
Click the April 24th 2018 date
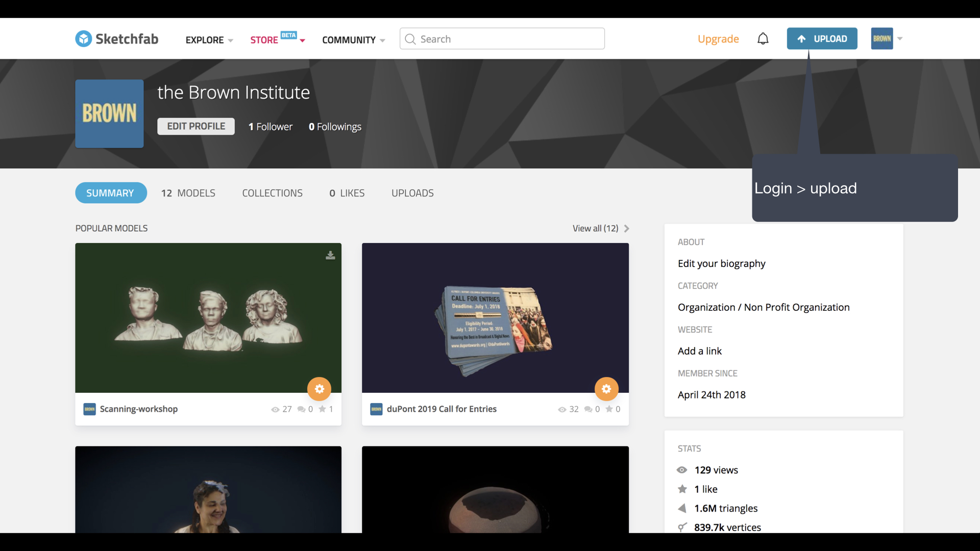(x=712, y=395)
